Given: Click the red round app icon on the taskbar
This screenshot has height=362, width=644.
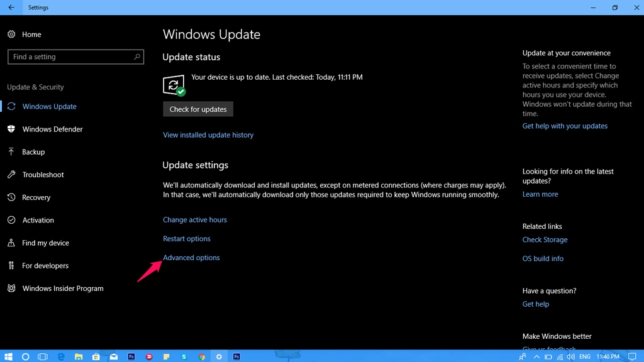Looking at the screenshot, I should pyautogui.click(x=149, y=356).
